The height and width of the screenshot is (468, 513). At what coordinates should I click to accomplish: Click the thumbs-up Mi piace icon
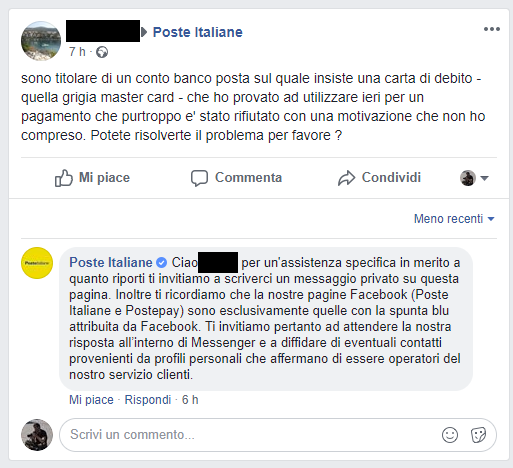pyautogui.click(x=63, y=178)
